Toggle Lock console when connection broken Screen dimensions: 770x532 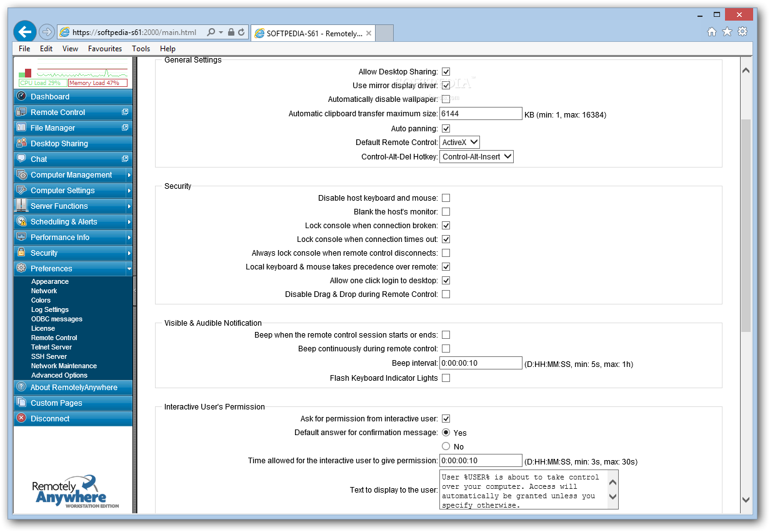pos(446,226)
